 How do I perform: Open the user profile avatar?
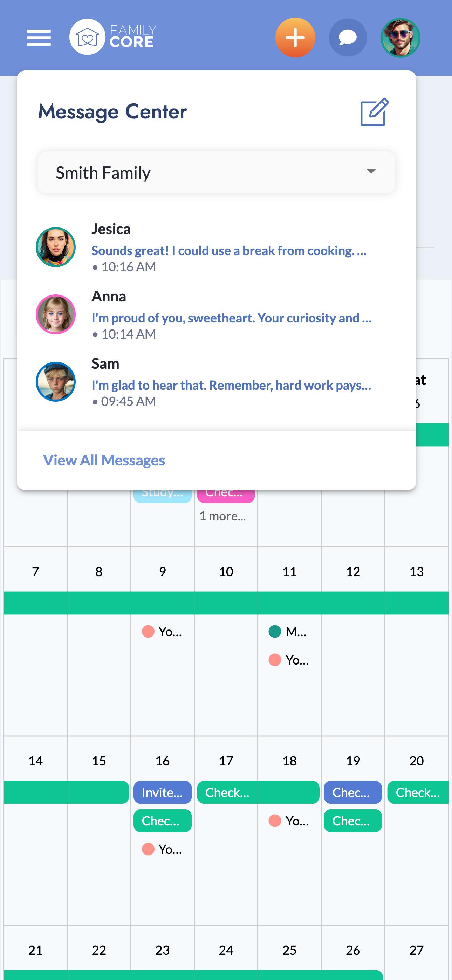400,38
